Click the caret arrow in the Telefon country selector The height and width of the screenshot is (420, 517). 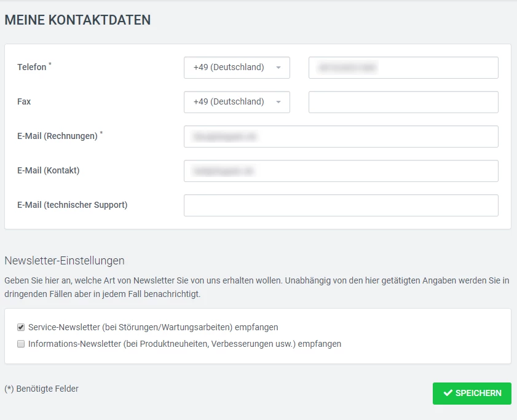(278, 68)
